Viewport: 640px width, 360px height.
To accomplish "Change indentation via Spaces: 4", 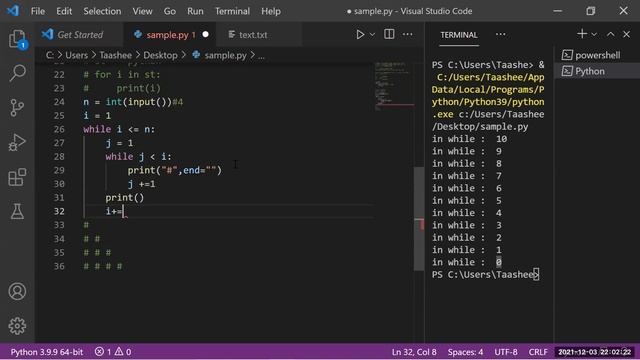I will (x=465, y=352).
